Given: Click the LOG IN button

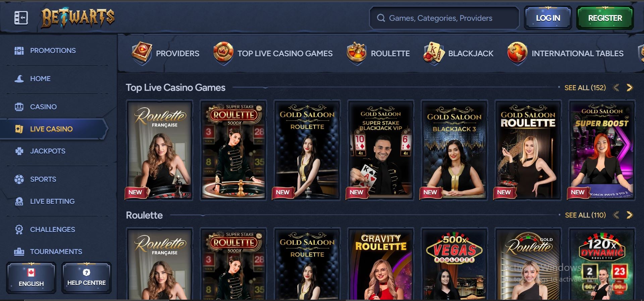Looking at the screenshot, I should point(548,18).
